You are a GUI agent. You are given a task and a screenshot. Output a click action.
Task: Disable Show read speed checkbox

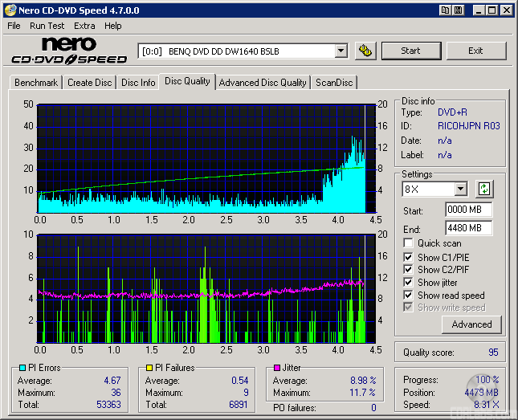(409, 296)
